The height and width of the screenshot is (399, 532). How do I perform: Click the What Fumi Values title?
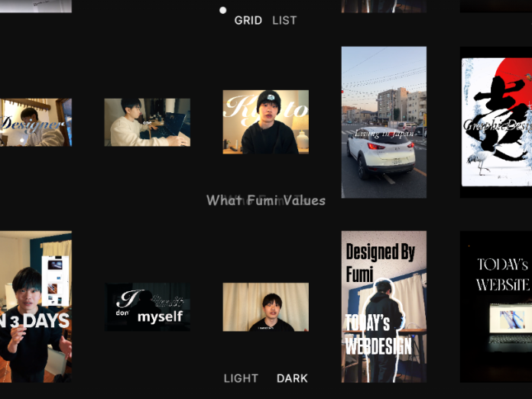(x=265, y=200)
